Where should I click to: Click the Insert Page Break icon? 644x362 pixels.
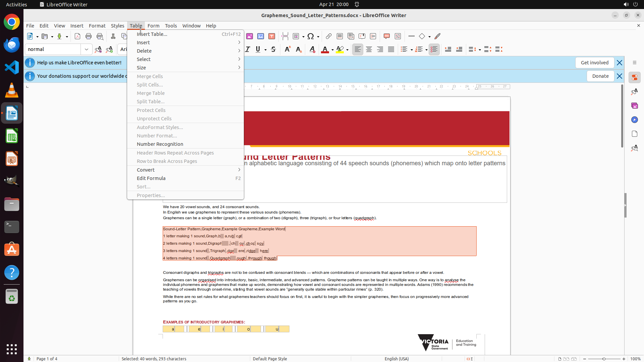click(285, 36)
